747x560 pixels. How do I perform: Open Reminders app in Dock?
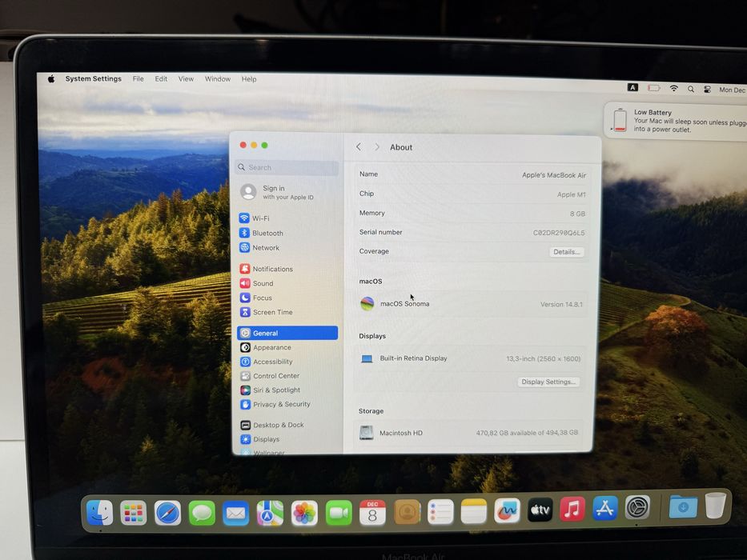coord(440,512)
